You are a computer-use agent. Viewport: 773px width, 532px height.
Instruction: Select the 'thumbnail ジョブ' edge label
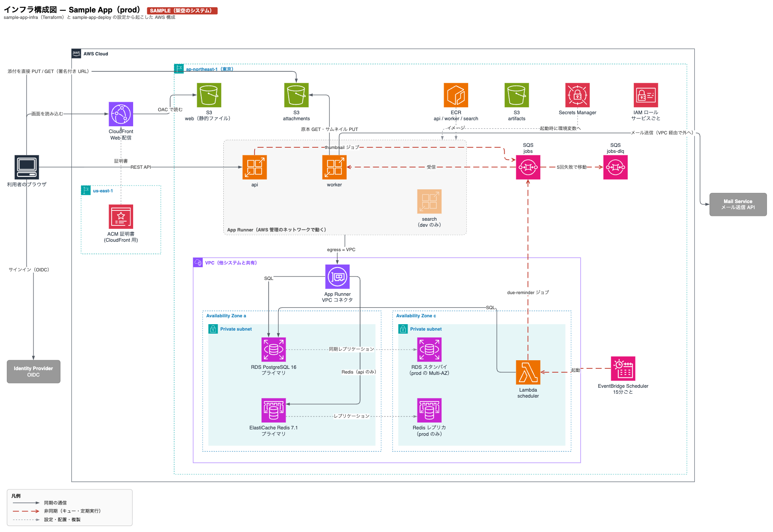(342, 147)
